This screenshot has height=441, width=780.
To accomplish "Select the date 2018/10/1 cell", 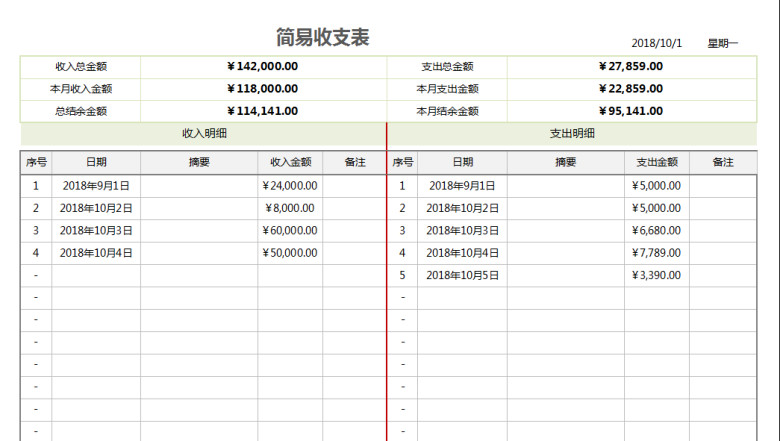I will click(x=657, y=43).
